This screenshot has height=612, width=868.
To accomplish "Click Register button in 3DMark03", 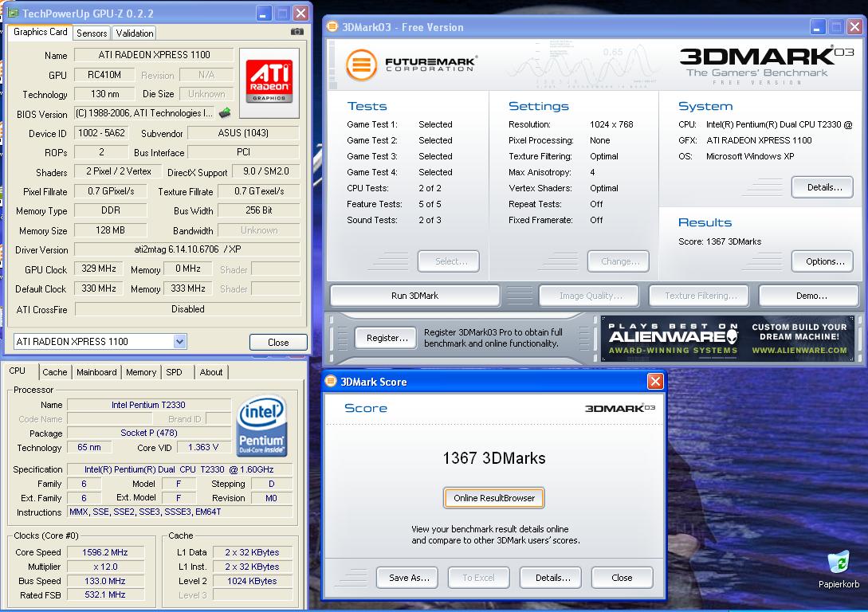I will click(x=387, y=338).
